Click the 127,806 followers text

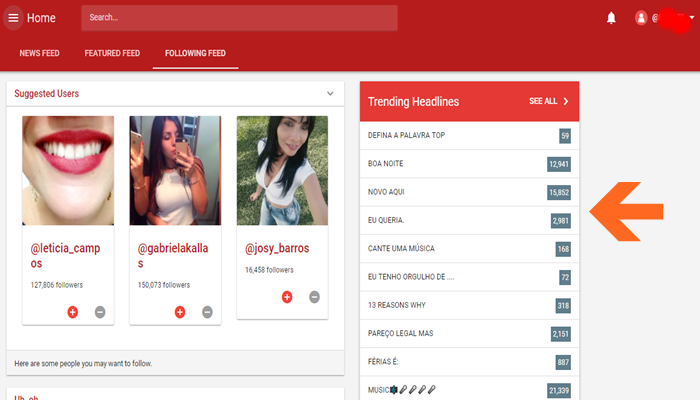click(57, 285)
